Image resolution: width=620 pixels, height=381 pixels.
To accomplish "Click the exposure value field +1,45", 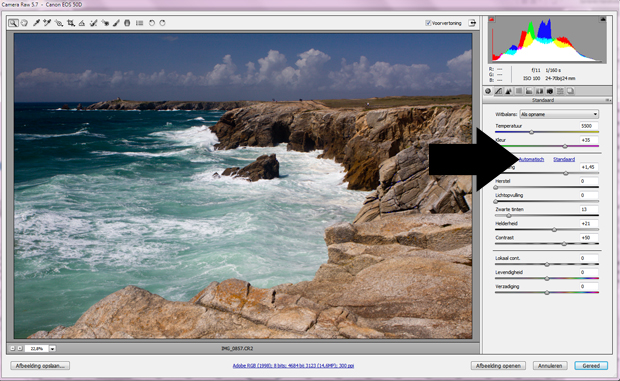I will [x=588, y=167].
